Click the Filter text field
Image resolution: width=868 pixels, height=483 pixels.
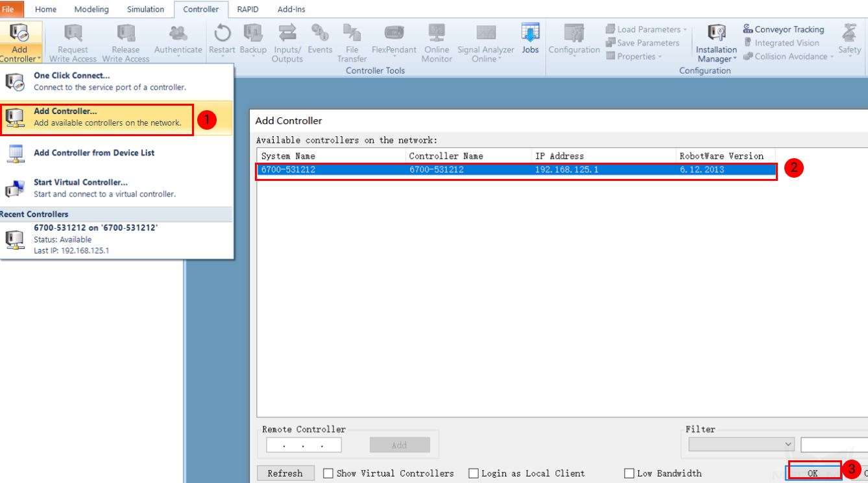click(x=834, y=445)
